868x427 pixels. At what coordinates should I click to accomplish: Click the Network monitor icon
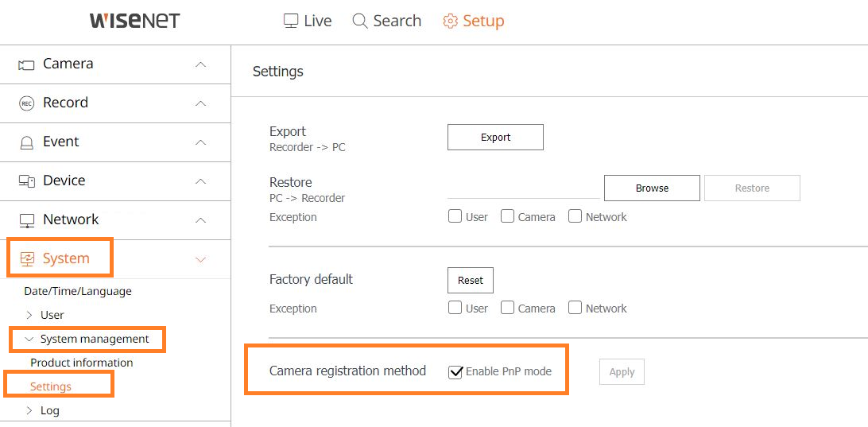click(x=26, y=220)
